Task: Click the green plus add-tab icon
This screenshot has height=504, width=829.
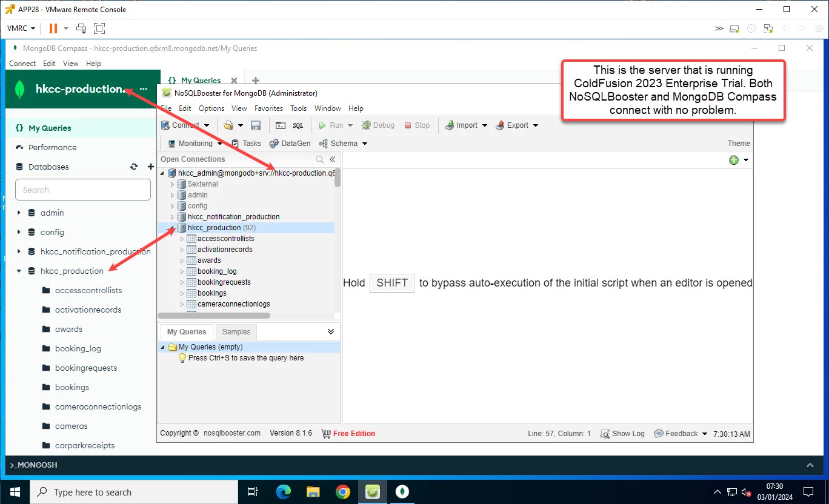Action: click(734, 160)
